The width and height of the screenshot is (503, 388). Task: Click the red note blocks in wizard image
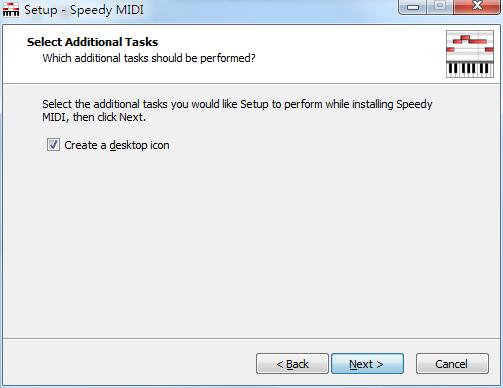pos(470,44)
